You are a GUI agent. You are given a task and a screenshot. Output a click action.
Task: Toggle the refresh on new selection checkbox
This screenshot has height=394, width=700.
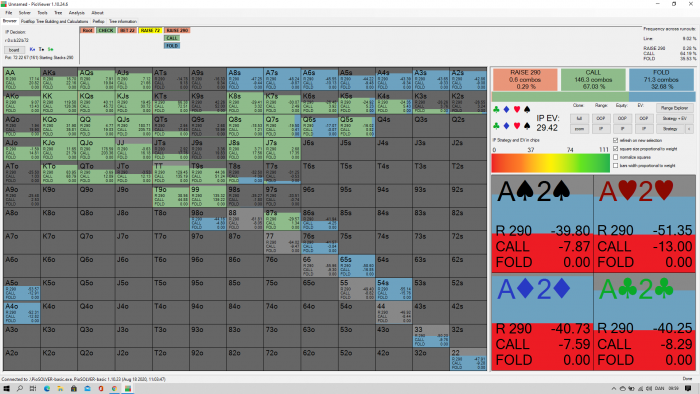tap(616, 140)
